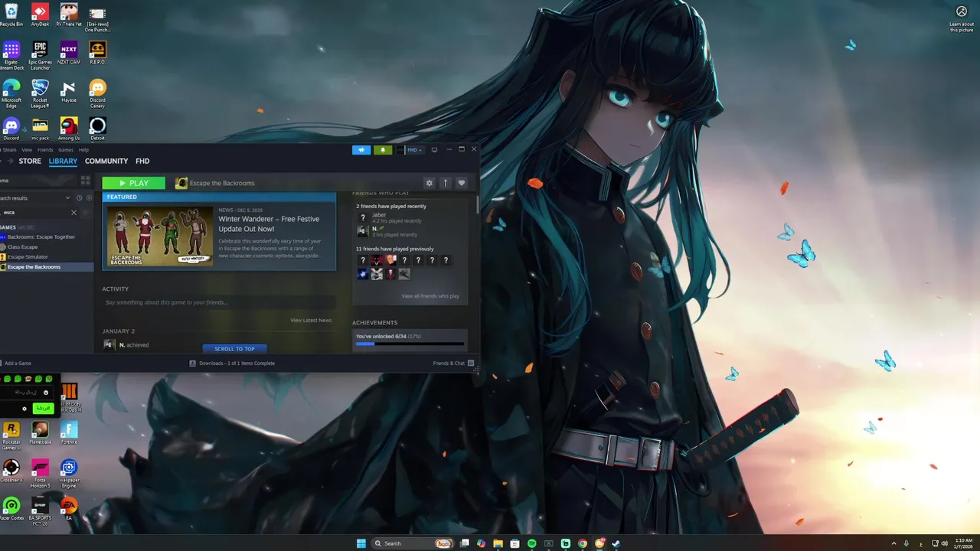Select Class Escape in game list

tap(22, 247)
